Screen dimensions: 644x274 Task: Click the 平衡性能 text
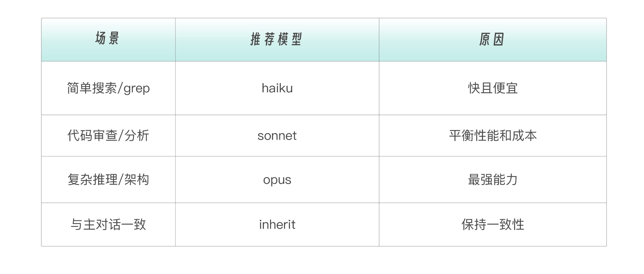(x=474, y=135)
